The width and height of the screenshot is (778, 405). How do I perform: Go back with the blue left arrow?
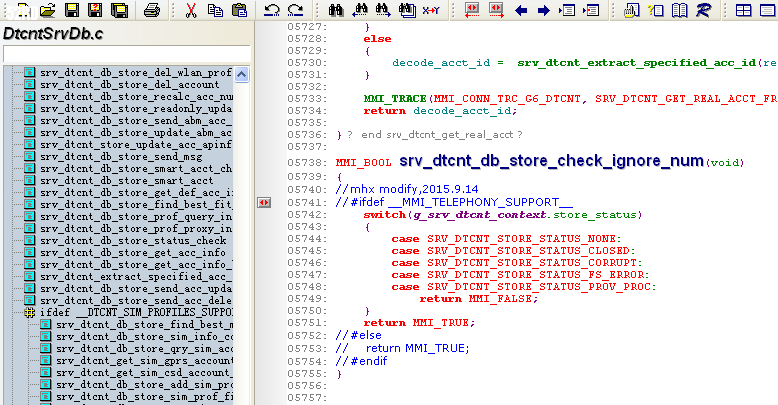(520, 10)
